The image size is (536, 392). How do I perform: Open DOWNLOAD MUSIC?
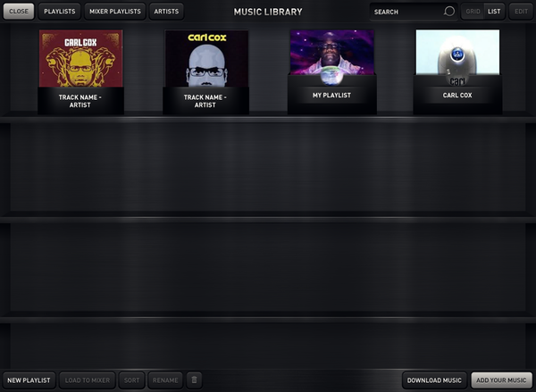(x=434, y=380)
